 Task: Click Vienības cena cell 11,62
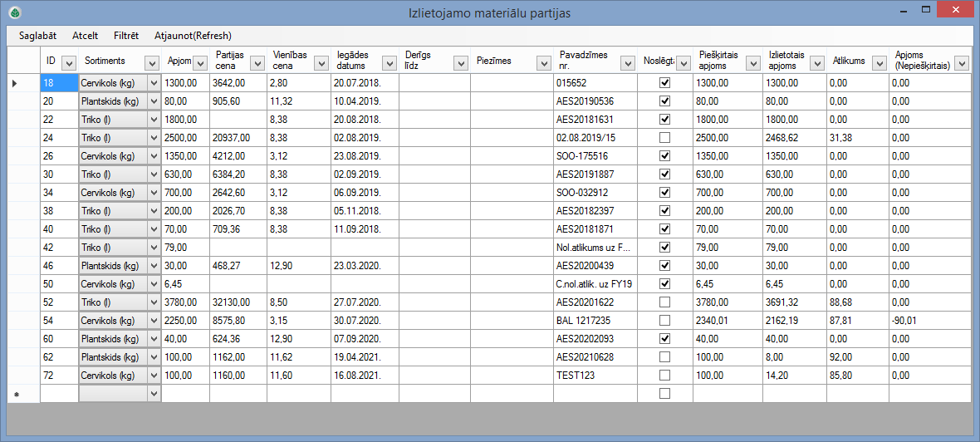click(x=299, y=357)
